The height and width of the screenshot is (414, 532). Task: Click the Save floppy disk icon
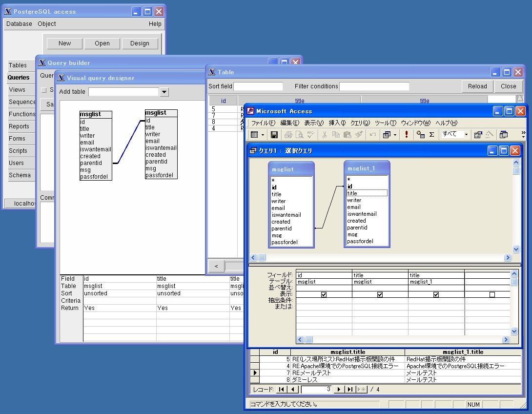pos(274,135)
